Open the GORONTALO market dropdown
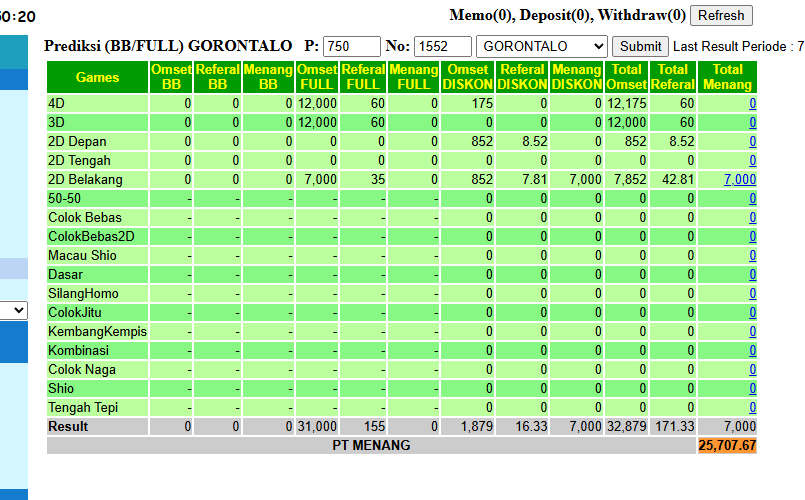Screen dimensions: 805x500 click(542, 46)
